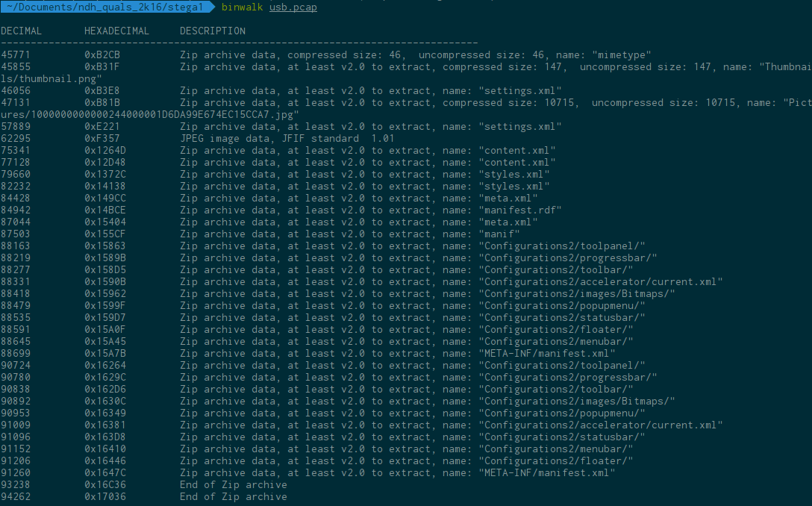Click the decimal offset 93238
The height and width of the screenshot is (506, 812).
[15, 485]
